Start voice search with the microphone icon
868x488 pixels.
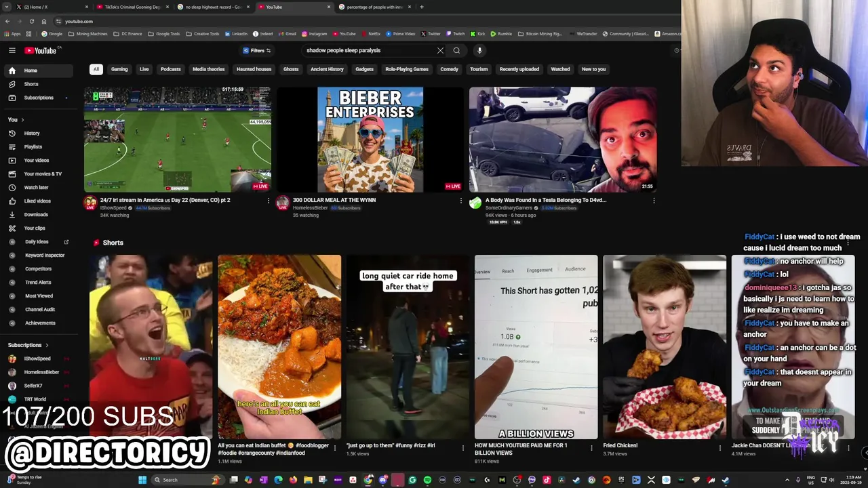coord(479,50)
